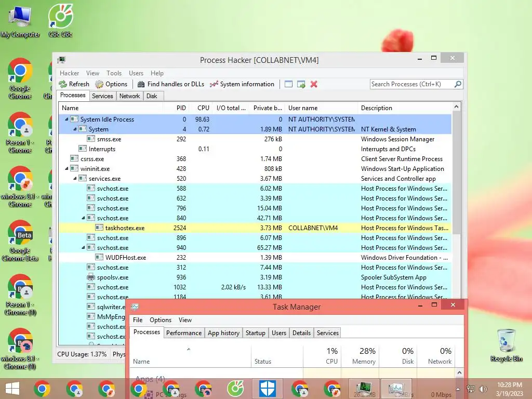Collapse the services.exe tree node
Image resolution: width=532 pixels, height=399 pixels.
coord(75,179)
